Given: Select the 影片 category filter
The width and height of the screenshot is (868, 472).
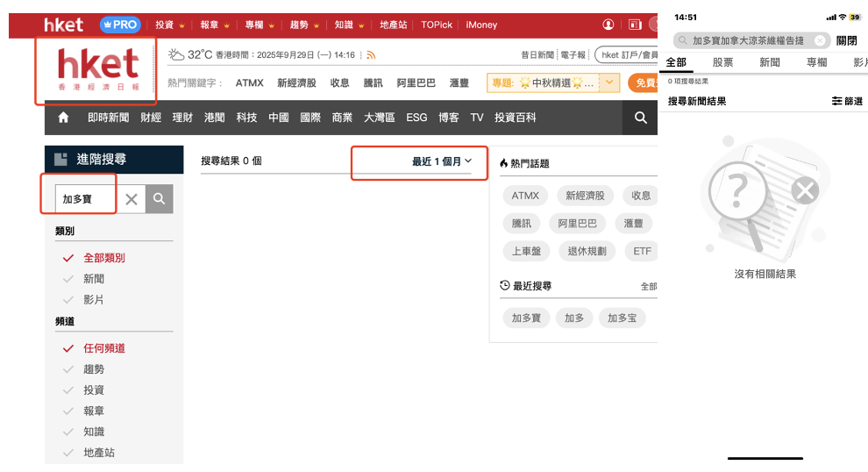Looking at the screenshot, I should 94,300.
